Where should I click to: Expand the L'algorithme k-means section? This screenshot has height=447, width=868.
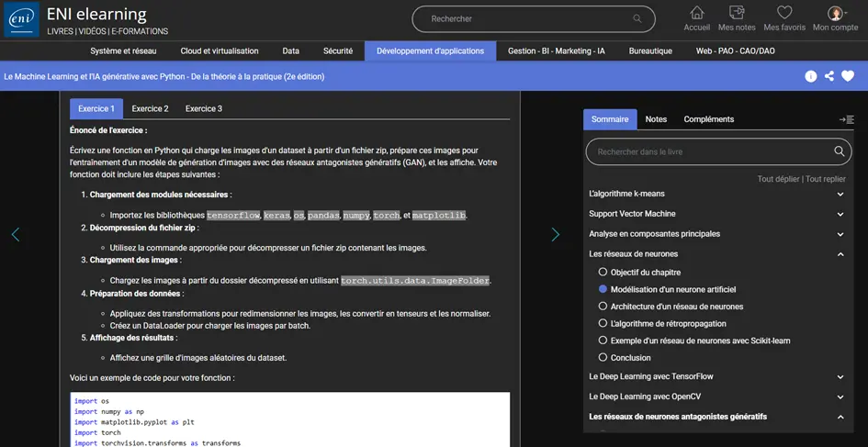[x=840, y=195]
